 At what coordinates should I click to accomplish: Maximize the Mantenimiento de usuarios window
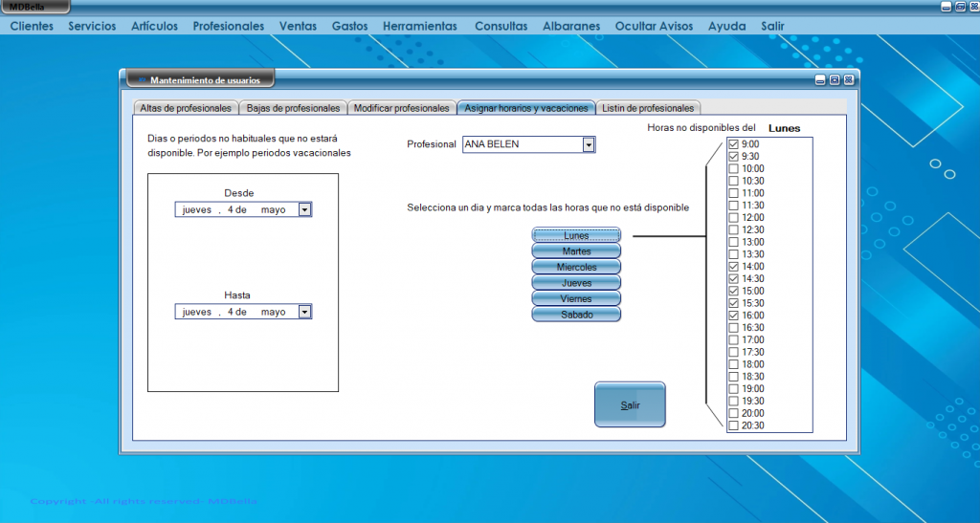point(835,80)
